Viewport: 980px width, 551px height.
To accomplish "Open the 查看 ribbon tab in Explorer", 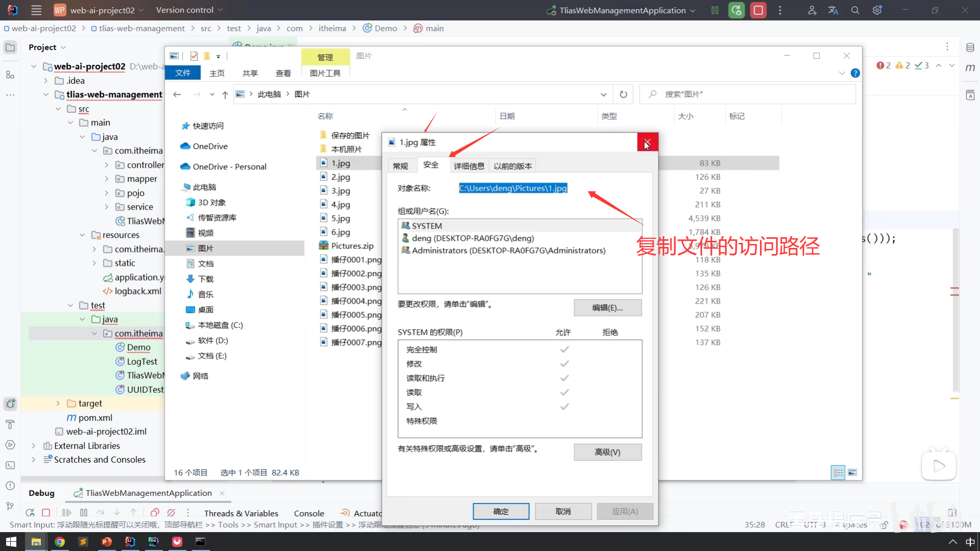I will (283, 73).
